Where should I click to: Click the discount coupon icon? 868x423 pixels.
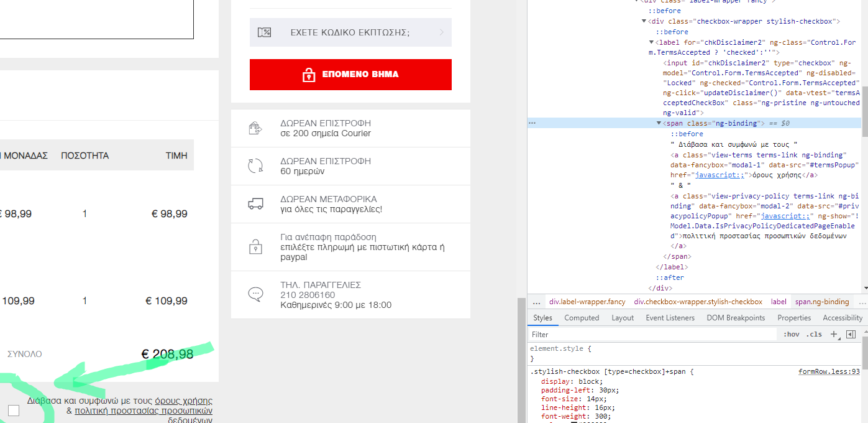(x=264, y=32)
